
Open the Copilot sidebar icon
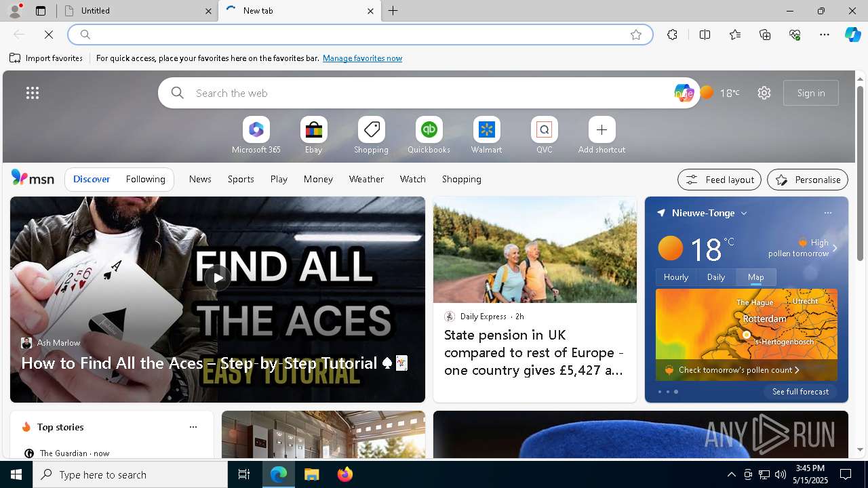(x=852, y=35)
